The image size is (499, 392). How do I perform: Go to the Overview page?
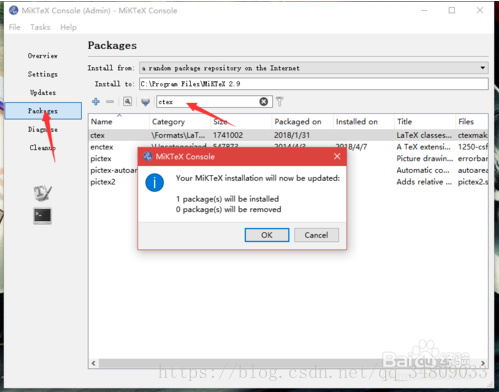click(43, 56)
